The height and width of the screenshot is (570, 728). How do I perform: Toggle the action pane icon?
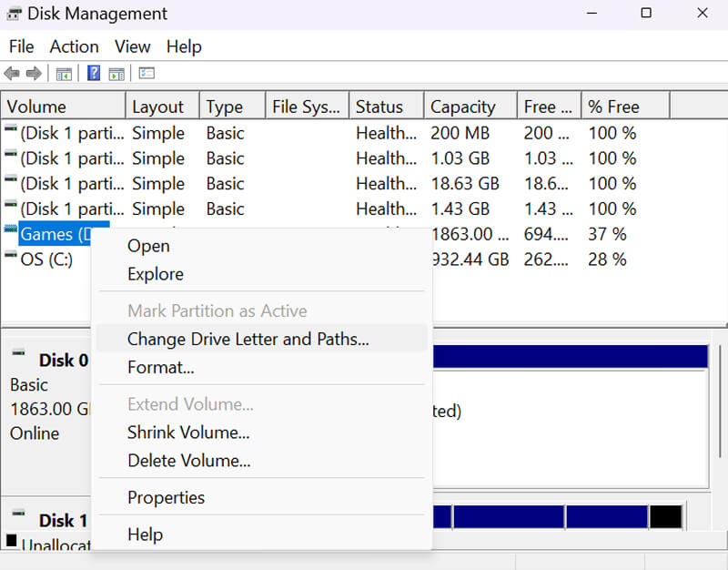tap(116, 73)
